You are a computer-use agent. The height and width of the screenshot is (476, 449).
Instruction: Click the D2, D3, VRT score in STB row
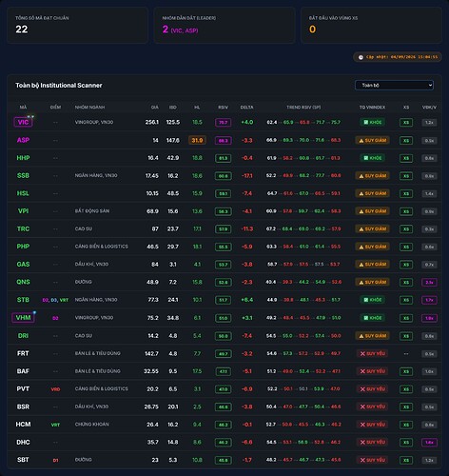[x=55, y=300]
